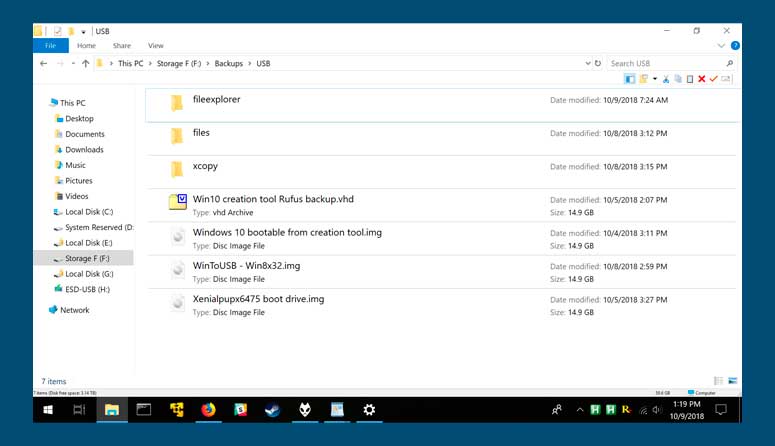Toggle the preview pane icon in command bar
This screenshot has width=775, height=446.
tap(629, 79)
